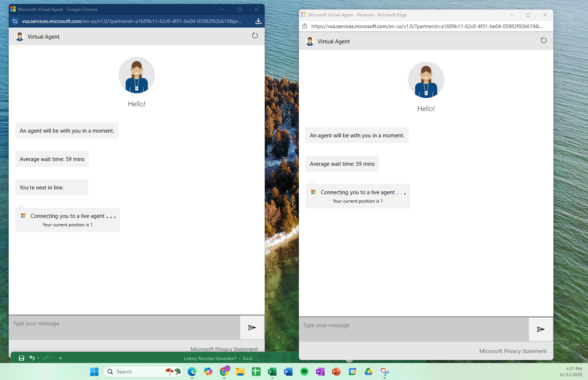Image resolution: width=588 pixels, height=380 pixels.
Task: Open Microsoft Edge from the taskbar
Action: pos(192,372)
